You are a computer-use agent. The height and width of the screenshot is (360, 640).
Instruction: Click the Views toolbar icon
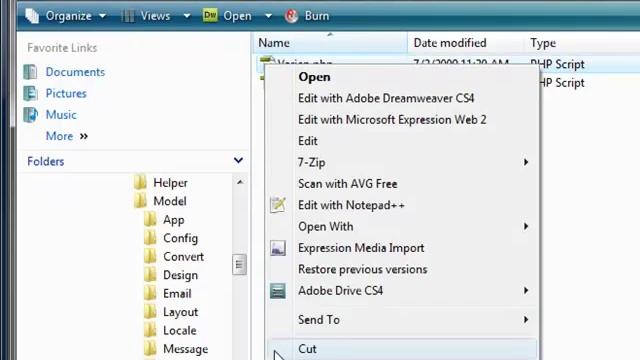(x=128, y=16)
